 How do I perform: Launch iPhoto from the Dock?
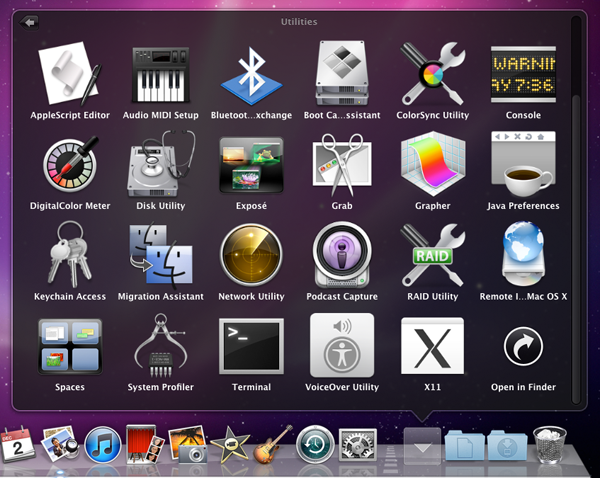[x=188, y=444]
